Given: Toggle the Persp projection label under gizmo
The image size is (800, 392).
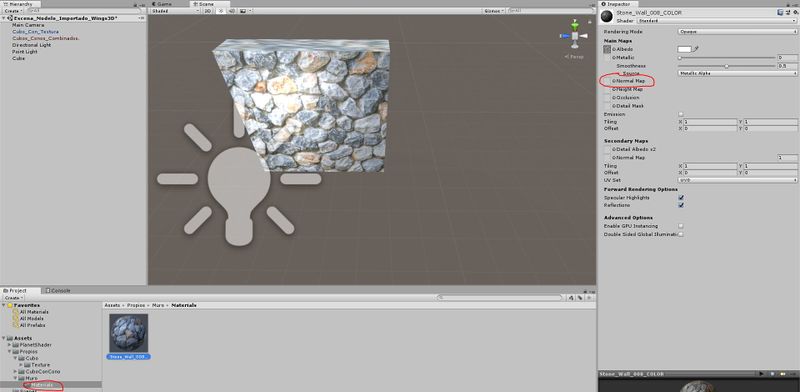Looking at the screenshot, I should click(574, 57).
